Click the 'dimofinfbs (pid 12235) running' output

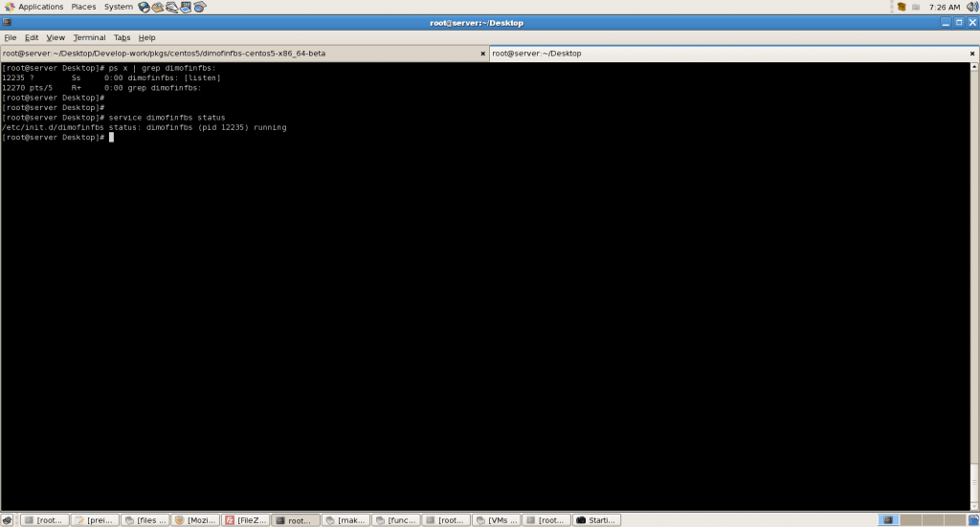(x=216, y=127)
